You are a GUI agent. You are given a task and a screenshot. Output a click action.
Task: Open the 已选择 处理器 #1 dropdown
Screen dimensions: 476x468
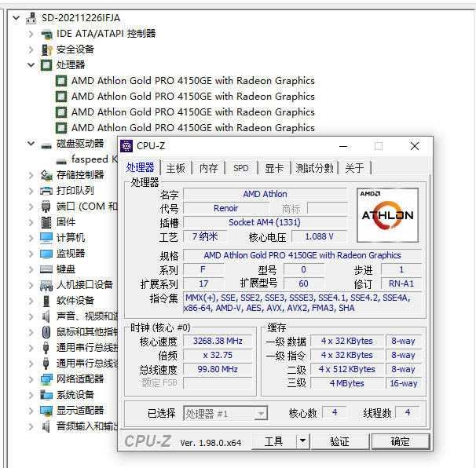click(261, 413)
